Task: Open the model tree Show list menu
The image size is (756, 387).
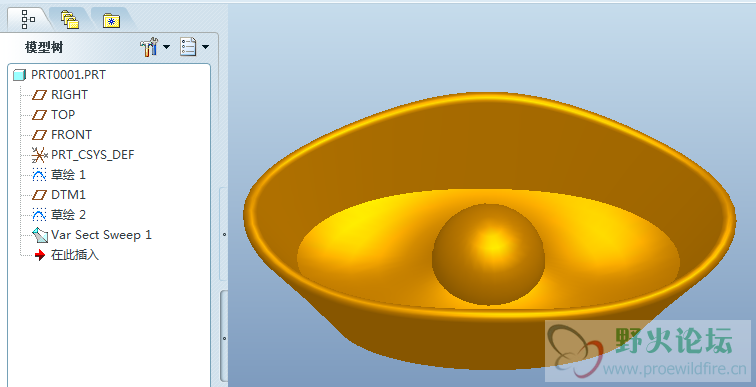Action: tap(188, 47)
